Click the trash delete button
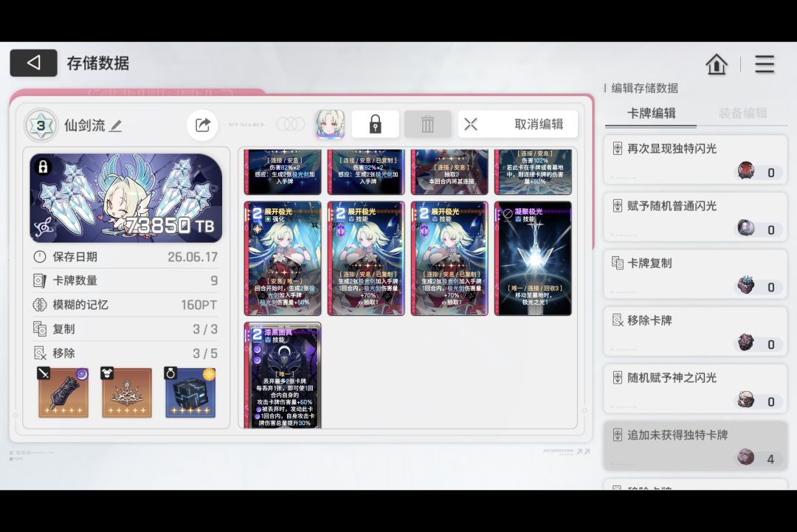797x532 pixels. click(427, 124)
